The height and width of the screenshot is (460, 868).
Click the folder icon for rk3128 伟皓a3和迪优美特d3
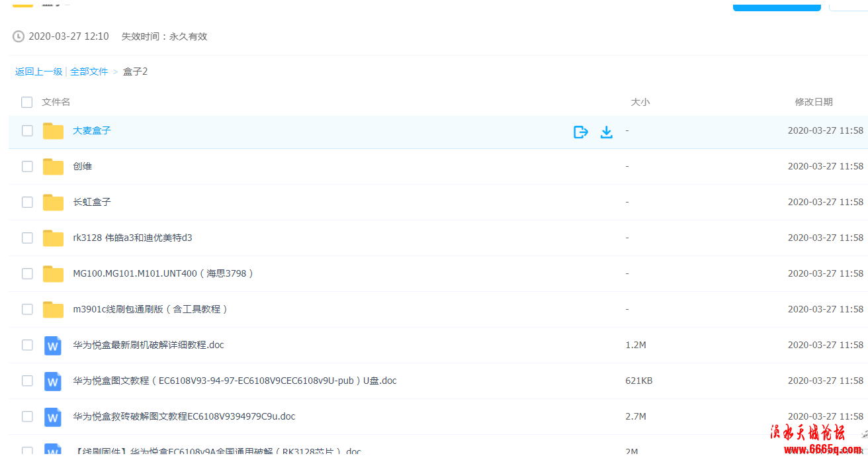coord(53,238)
